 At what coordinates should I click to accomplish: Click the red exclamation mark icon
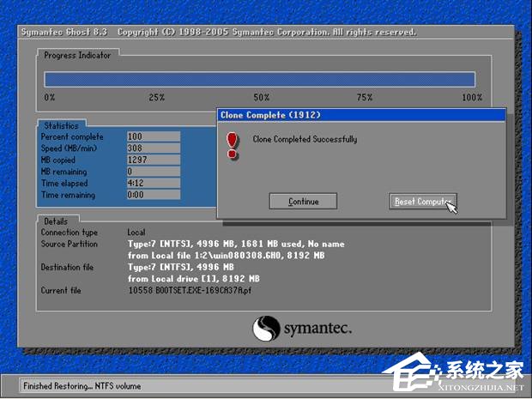[232, 144]
